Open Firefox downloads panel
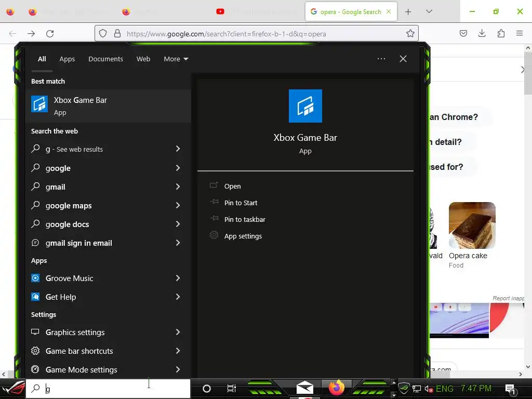The image size is (532, 399). coord(482,33)
